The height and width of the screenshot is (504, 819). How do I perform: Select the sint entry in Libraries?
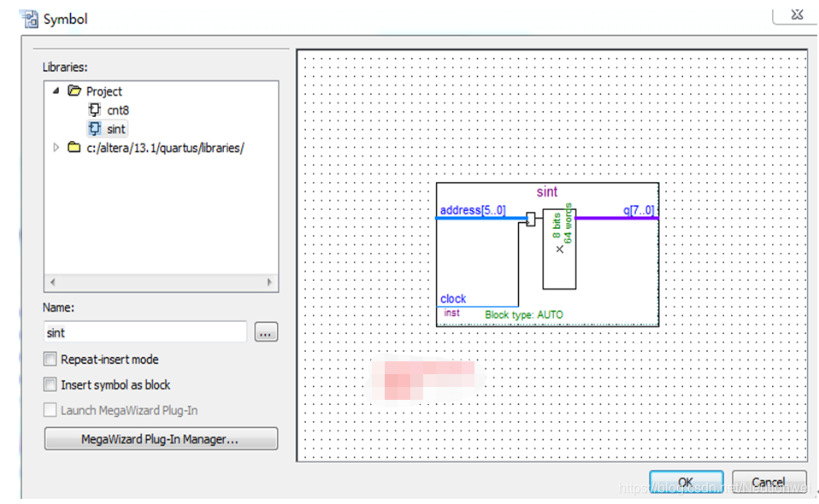(x=116, y=129)
